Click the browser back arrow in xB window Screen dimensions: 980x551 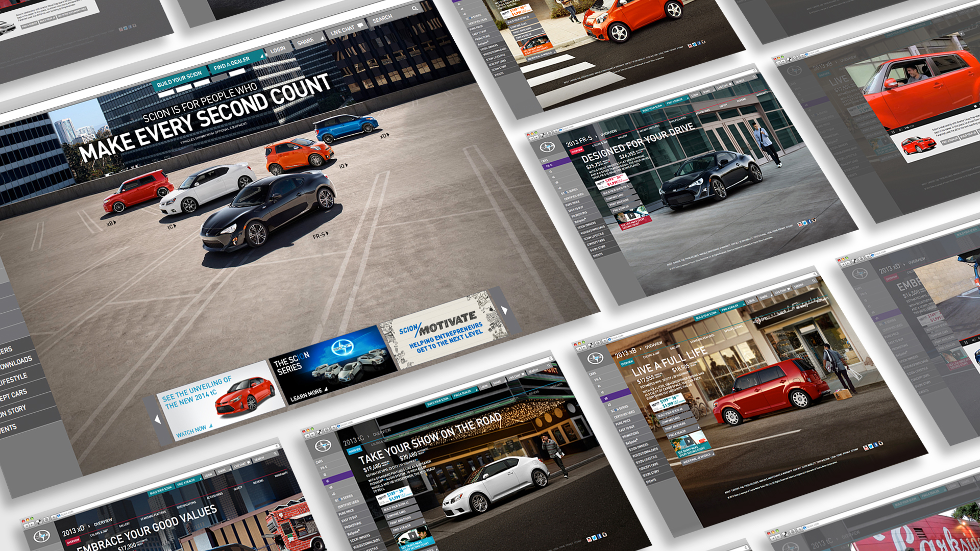[x=578, y=349]
